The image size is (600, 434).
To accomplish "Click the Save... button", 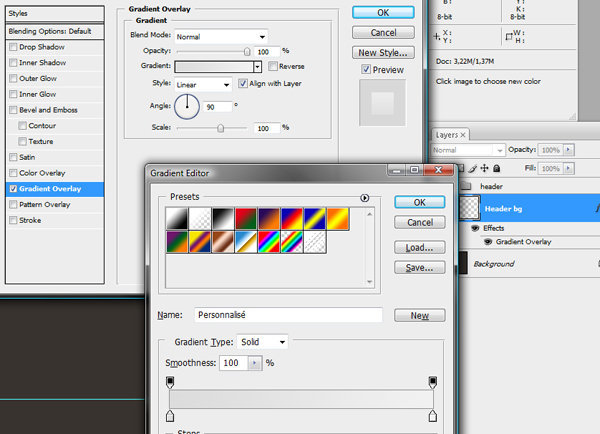I will [420, 268].
